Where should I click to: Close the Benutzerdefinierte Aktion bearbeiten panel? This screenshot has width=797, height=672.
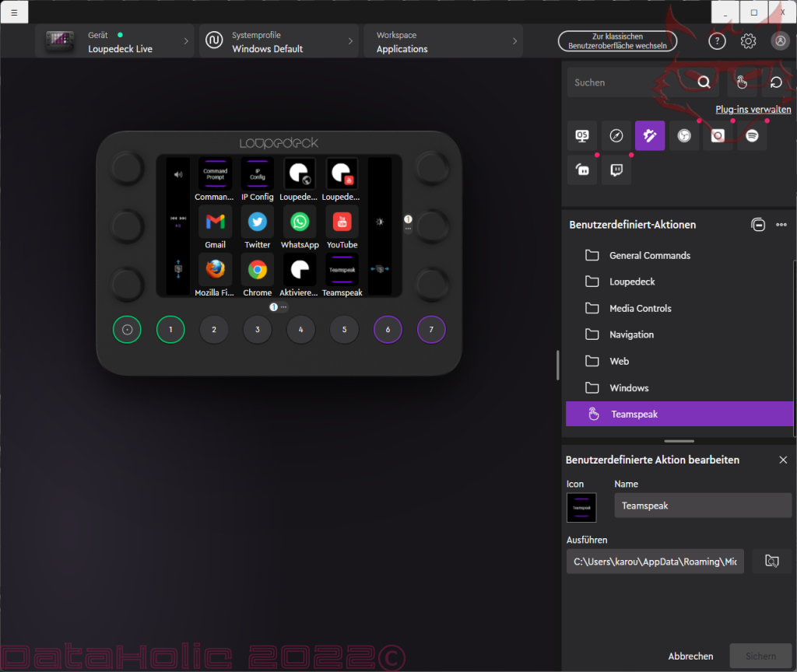pyautogui.click(x=783, y=460)
